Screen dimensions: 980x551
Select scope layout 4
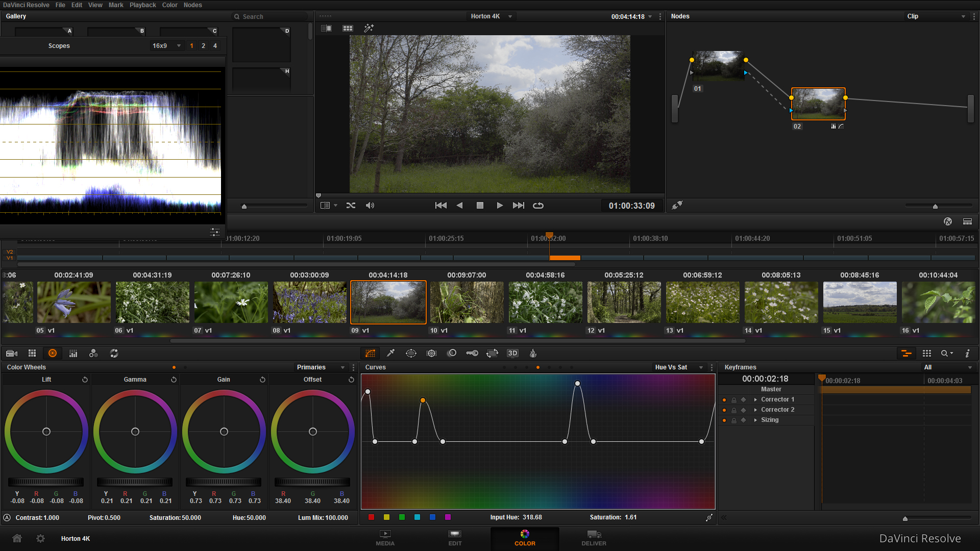coord(215,46)
